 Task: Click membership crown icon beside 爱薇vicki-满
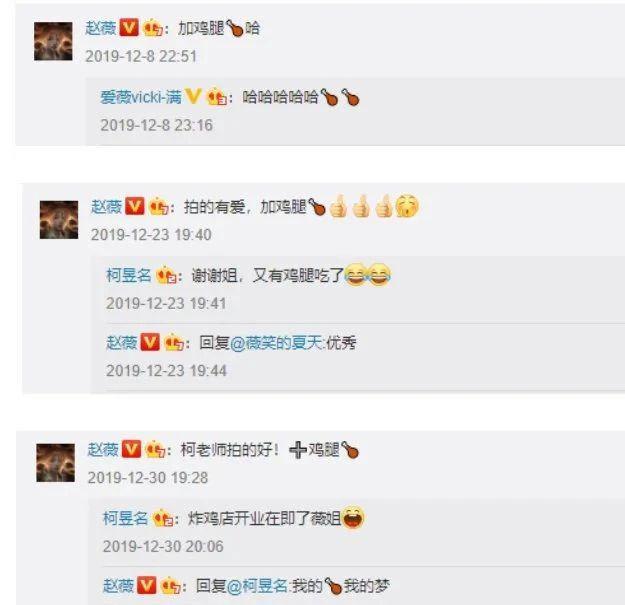[x=216, y=97]
